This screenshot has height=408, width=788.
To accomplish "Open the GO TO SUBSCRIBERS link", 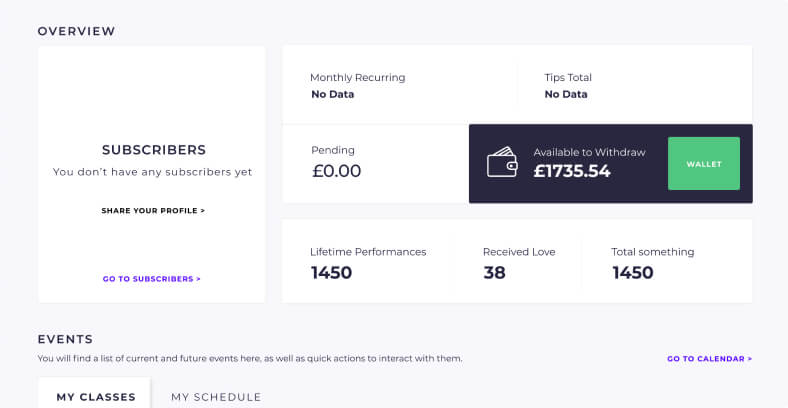I will pyautogui.click(x=152, y=279).
